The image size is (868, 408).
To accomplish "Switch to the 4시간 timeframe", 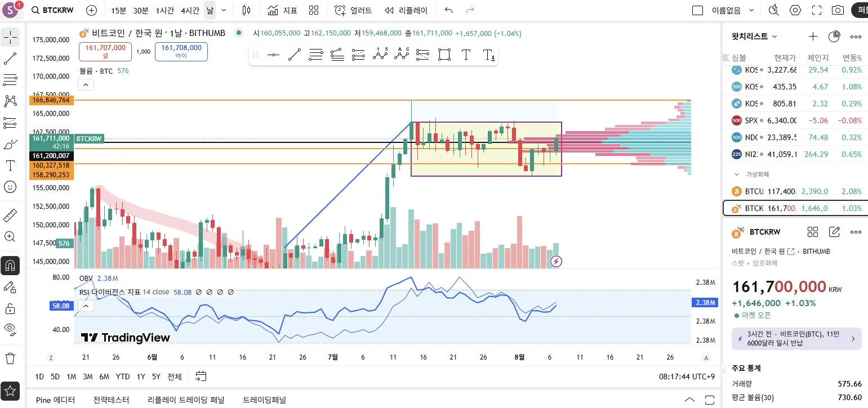I will click(x=190, y=10).
